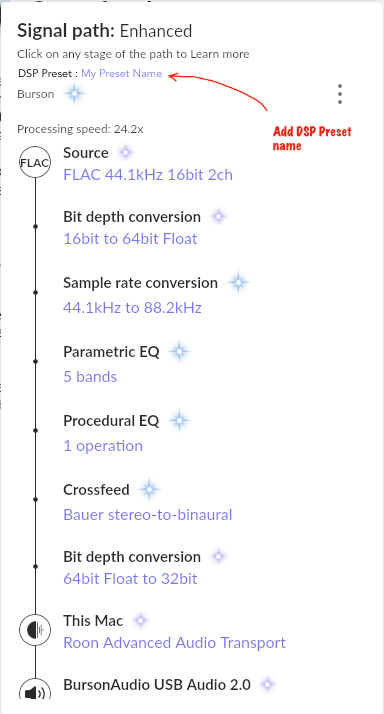The height and width of the screenshot is (714, 384).
Task: Click the BursonAudio USB Audio 2.0 label
Action: tap(157, 684)
